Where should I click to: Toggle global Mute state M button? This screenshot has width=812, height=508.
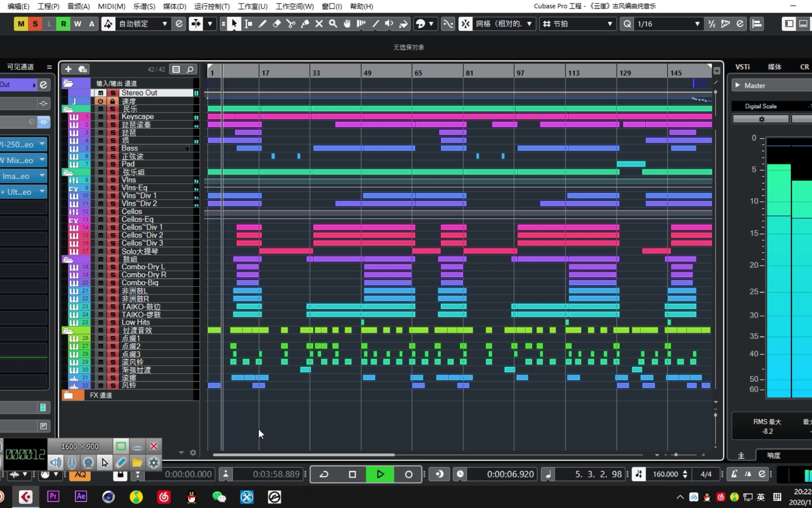21,24
